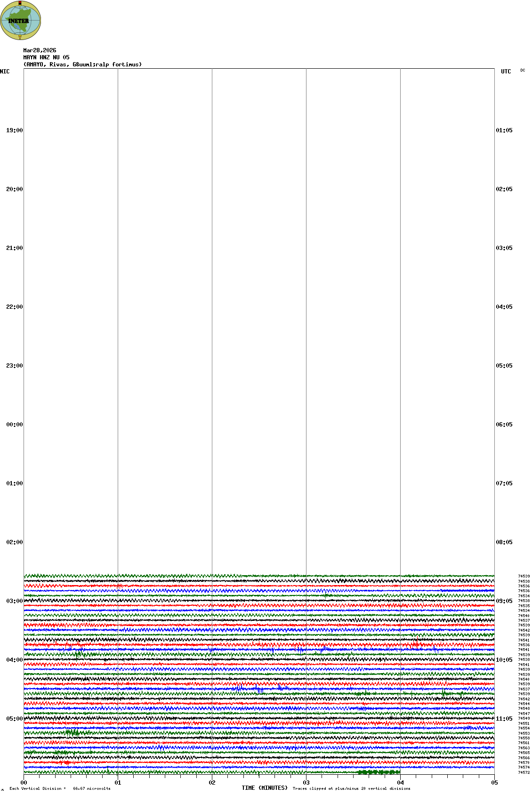Click the UTC time axis header
This screenshot has height=795, width=532.
tap(506, 72)
